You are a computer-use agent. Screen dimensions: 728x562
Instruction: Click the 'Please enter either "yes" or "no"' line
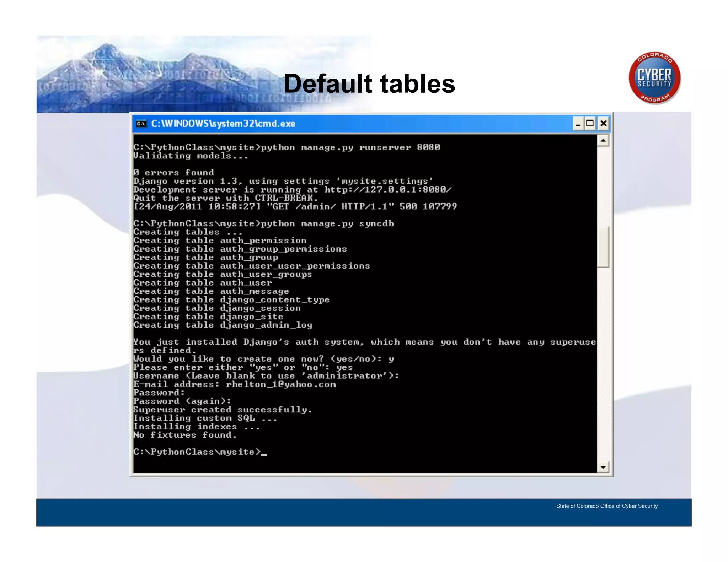point(243,368)
